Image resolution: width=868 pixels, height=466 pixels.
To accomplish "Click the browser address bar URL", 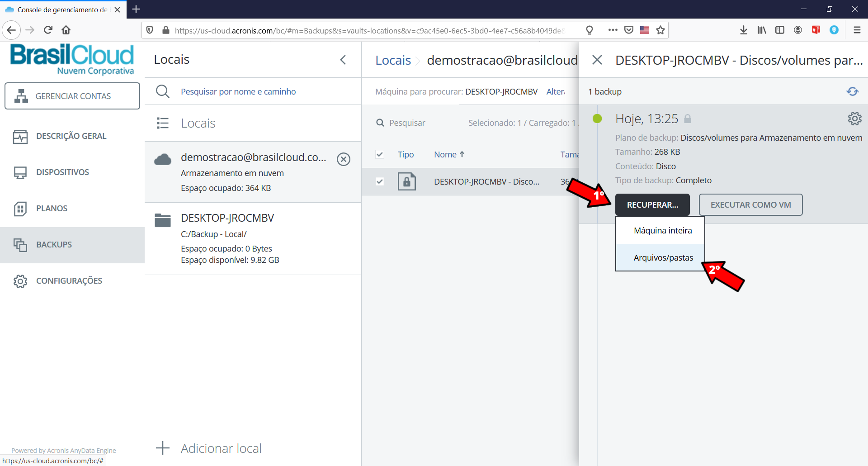I will coord(370,30).
